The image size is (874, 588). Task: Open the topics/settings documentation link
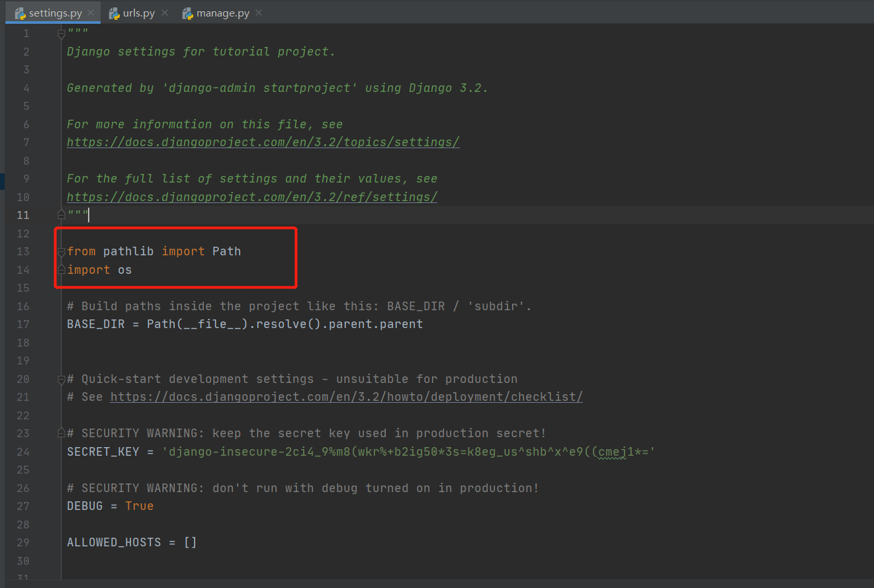(x=263, y=142)
